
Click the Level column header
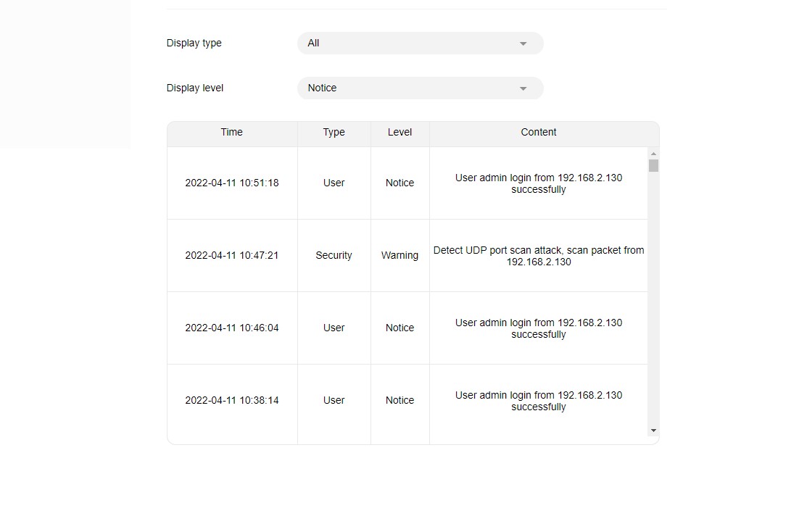tap(400, 133)
